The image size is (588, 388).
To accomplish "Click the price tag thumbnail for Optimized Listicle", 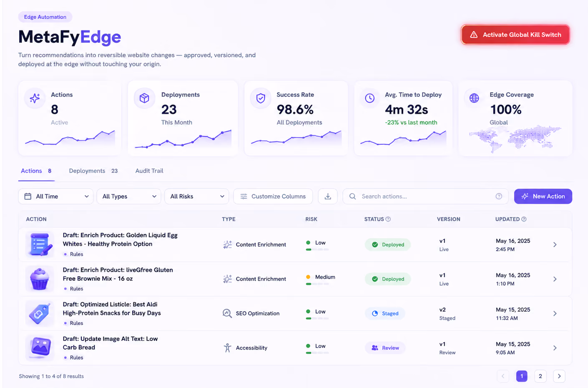I will [x=40, y=313].
